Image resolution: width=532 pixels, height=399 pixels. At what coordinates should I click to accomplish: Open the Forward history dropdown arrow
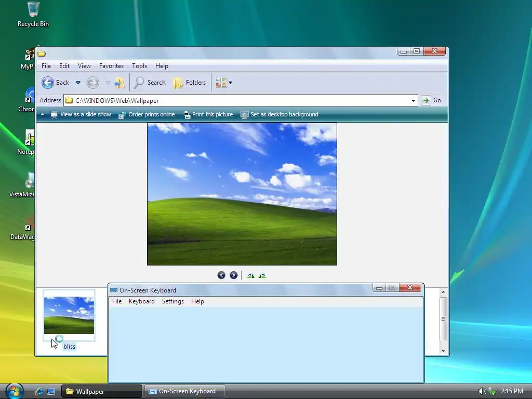(x=108, y=83)
